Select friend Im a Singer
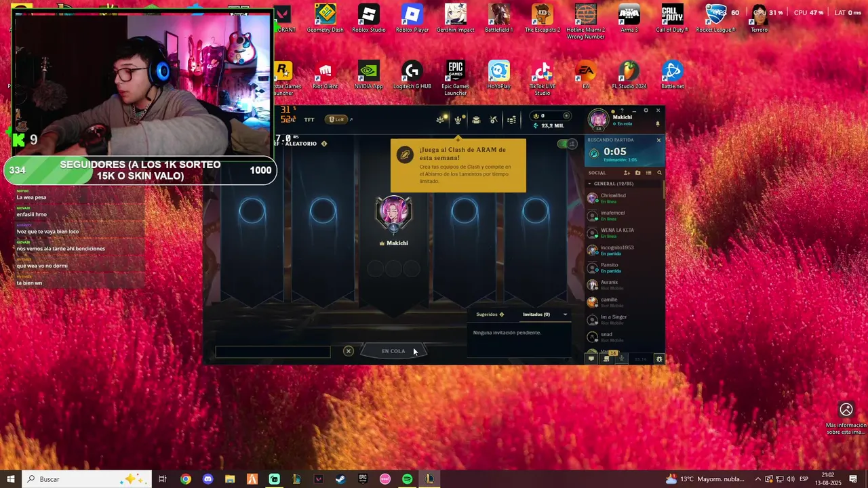This screenshot has width=868, height=488. click(x=625, y=319)
